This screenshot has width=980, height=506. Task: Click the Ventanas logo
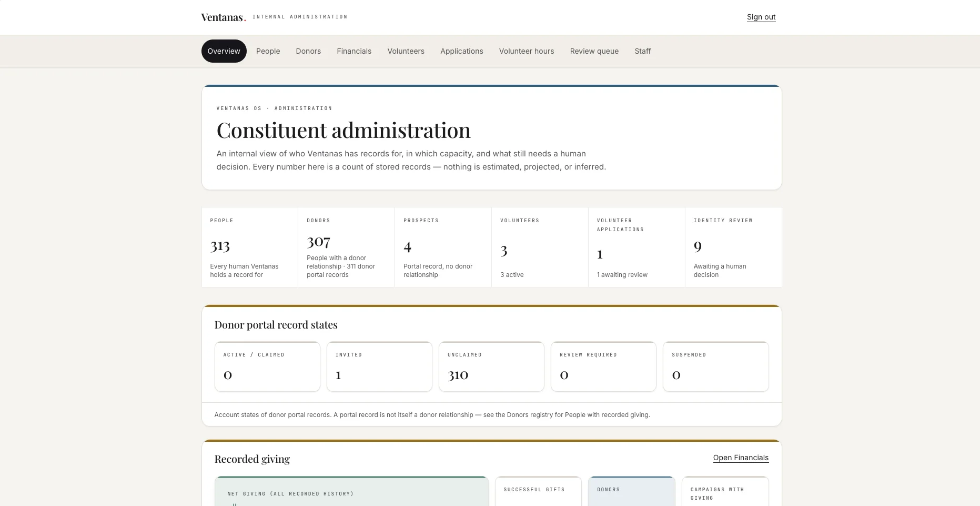(x=223, y=17)
